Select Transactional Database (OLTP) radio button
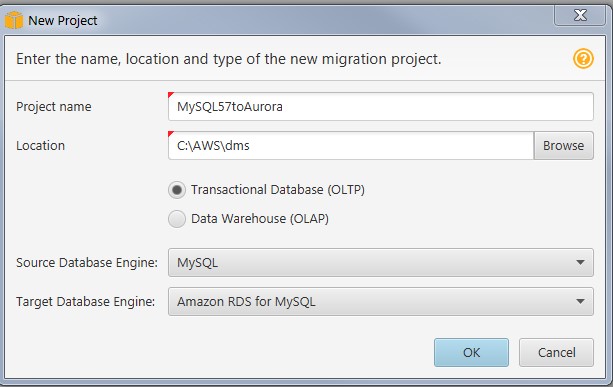The width and height of the screenshot is (613, 387). [x=177, y=190]
